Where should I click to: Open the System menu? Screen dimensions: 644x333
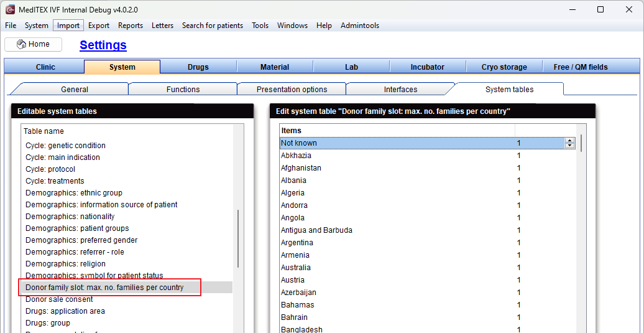tap(36, 26)
